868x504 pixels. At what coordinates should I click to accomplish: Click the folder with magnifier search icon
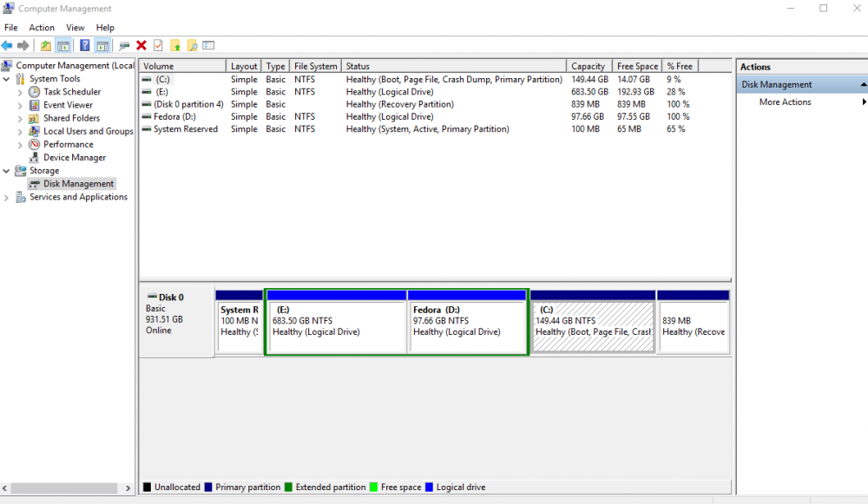[x=192, y=46]
